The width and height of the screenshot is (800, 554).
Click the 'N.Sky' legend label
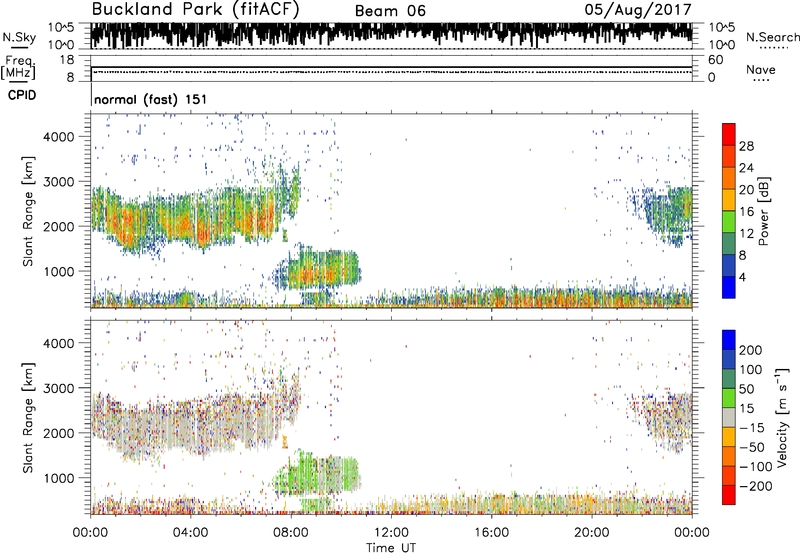(19, 37)
